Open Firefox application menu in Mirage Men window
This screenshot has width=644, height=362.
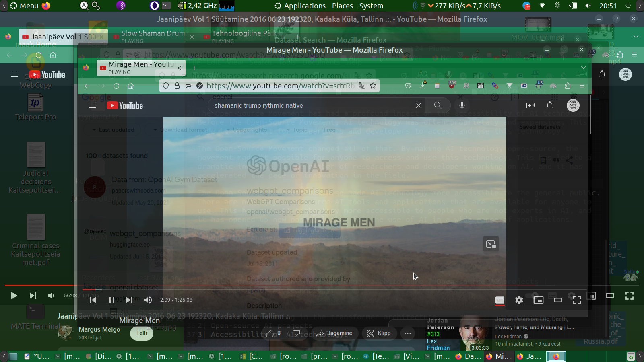[582, 86]
